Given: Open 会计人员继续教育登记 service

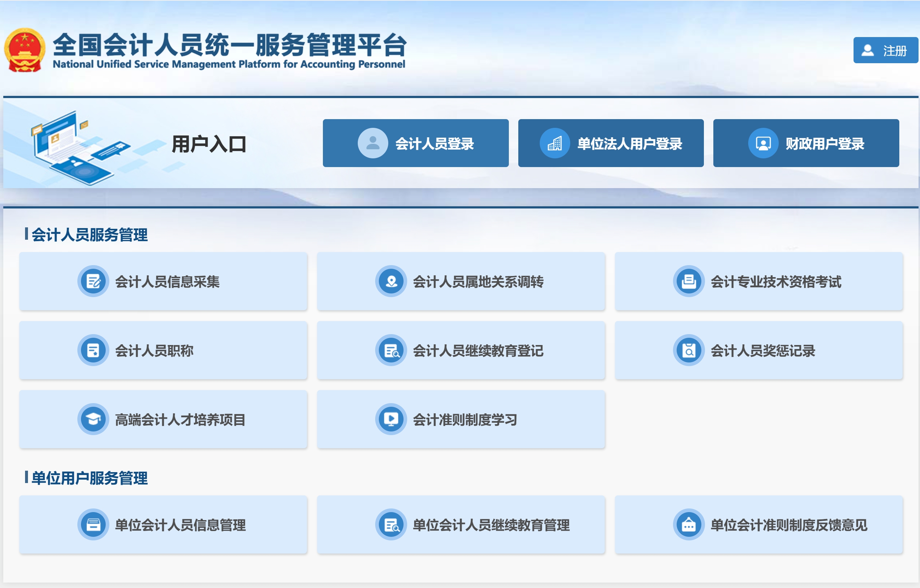Looking at the screenshot, I should click(x=461, y=350).
